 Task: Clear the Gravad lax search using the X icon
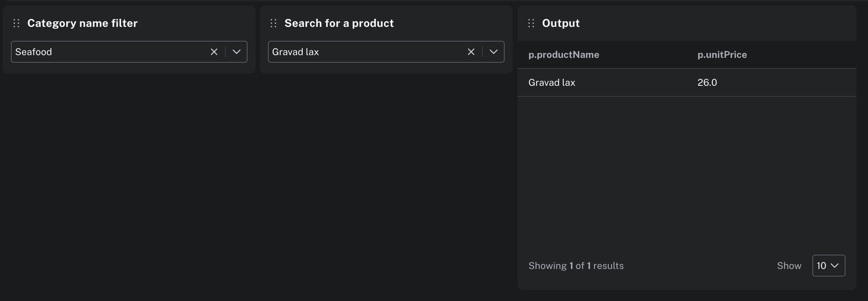point(471,52)
